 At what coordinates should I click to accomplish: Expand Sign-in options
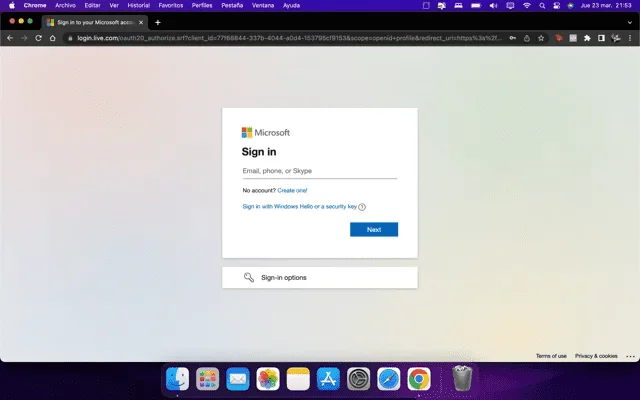(x=319, y=277)
